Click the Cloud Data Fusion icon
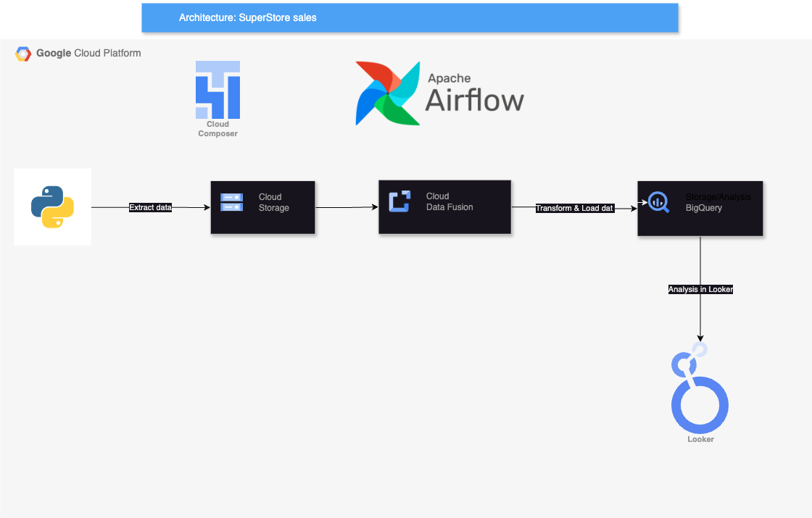Viewport: 812px width, 518px height. tap(399, 200)
